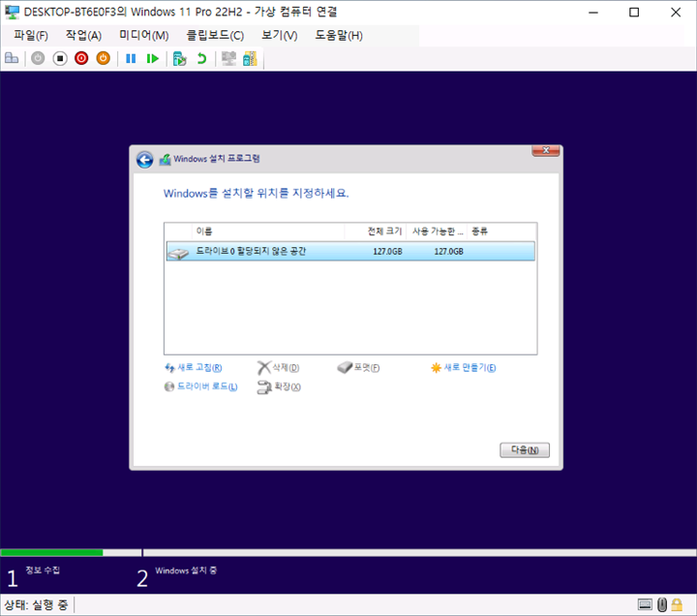This screenshot has height=616, width=697.
Task: Minimize the virtual machine connection window
Action: tap(593, 13)
